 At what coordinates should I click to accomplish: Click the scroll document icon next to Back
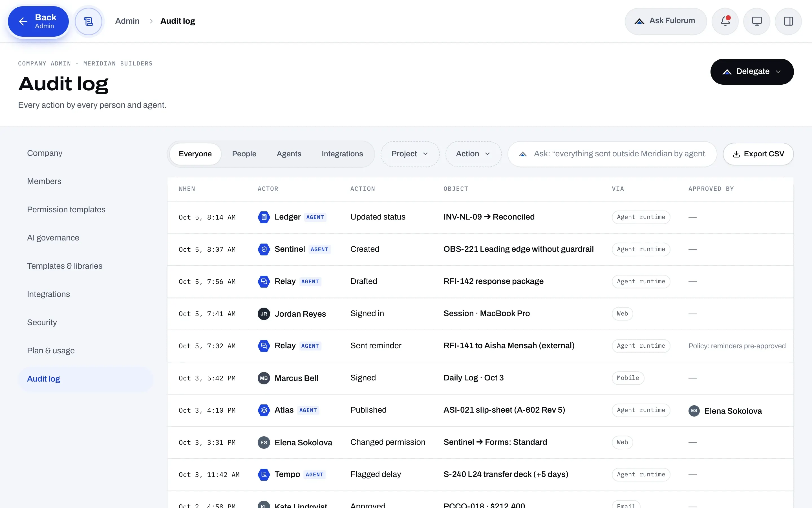click(88, 21)
